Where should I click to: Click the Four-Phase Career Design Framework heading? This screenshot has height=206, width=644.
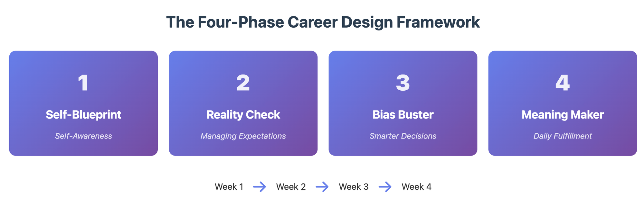click(323, 22)
